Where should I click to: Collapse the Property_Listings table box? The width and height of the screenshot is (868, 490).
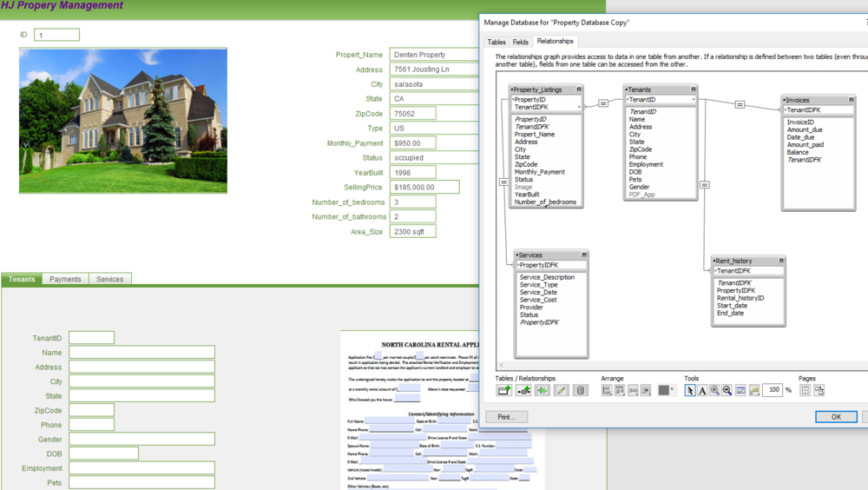coord(579,89)
